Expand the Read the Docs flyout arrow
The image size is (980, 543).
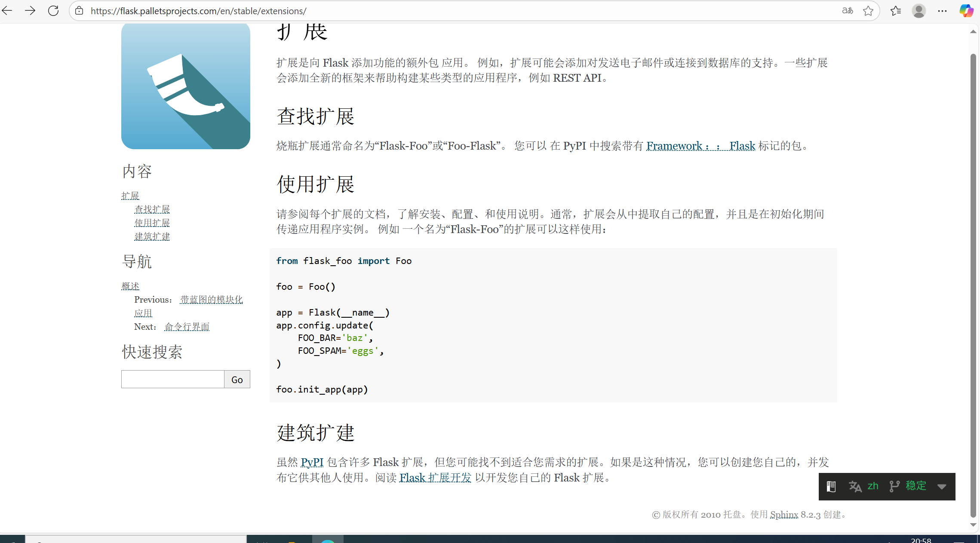click(x=942, y=486)
